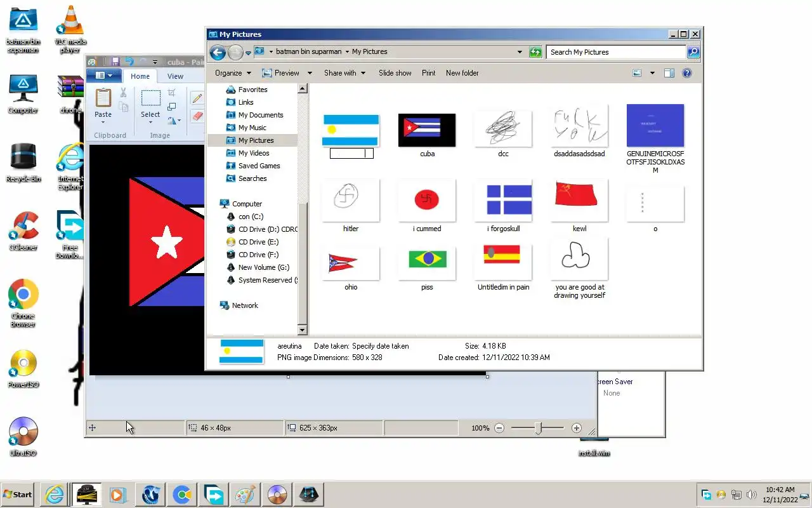Select Saved Games in navigation pane

[x=259, y=166]
